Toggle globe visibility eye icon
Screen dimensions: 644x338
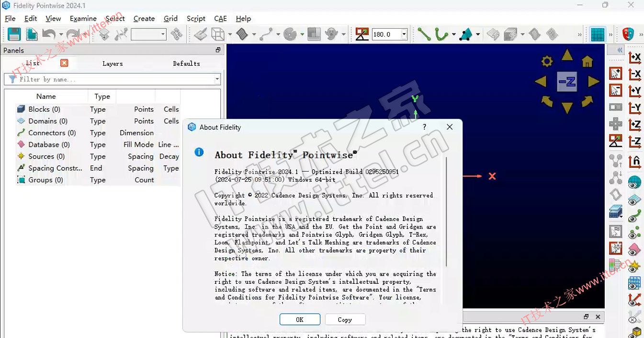pyautogui.click(x=634, y=183)
